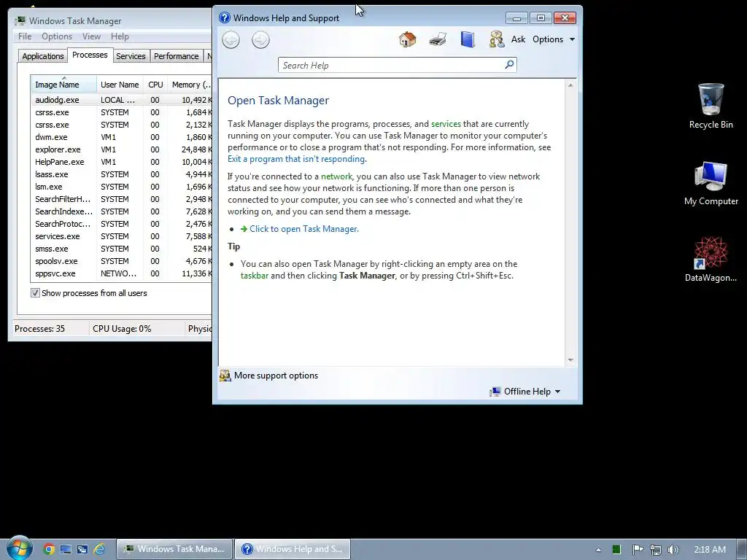Click help pane scrollbar up arrow
This screenshot has height=560, width=747.
[x=570, y=85]
